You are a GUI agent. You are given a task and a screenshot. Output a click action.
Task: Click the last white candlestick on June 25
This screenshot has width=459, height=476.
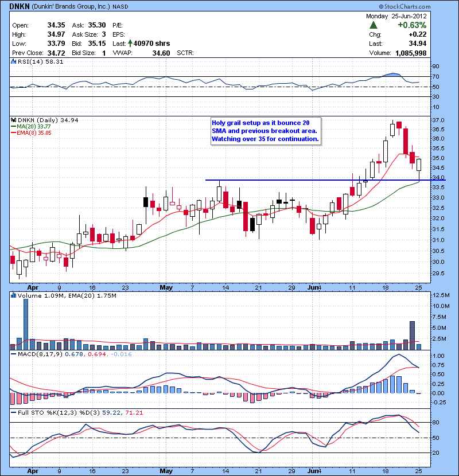pos(419,165)
